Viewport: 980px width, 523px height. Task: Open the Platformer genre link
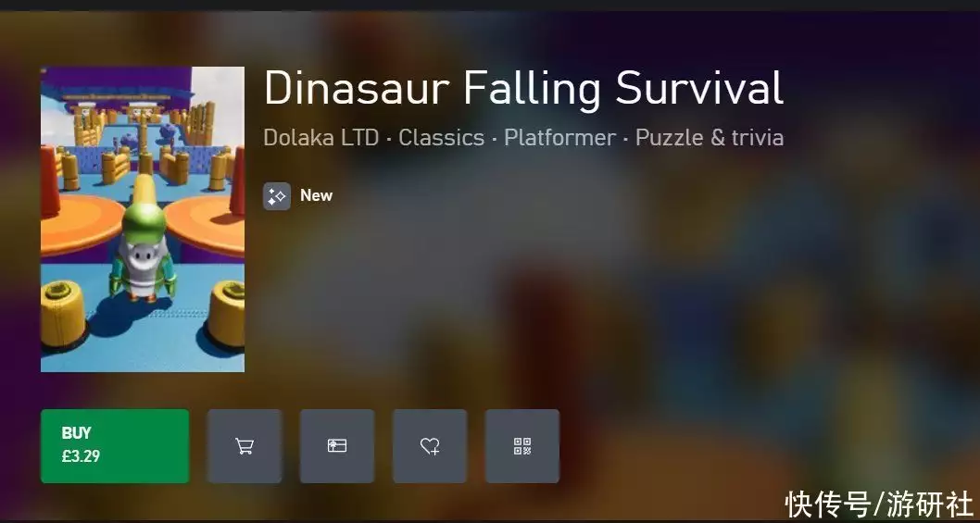click(x=559, y=138)
